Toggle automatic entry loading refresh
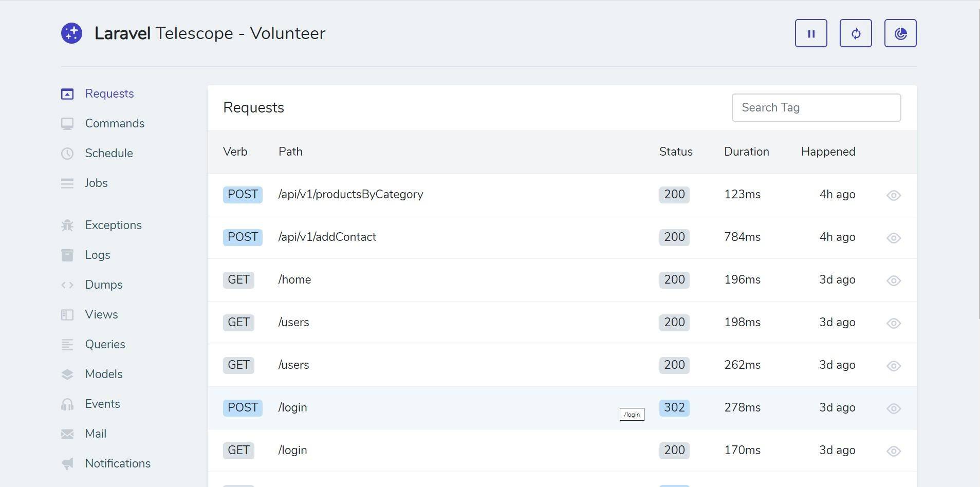Image resolution: width=980 pixels, height=487 pixels. [855, 33]
